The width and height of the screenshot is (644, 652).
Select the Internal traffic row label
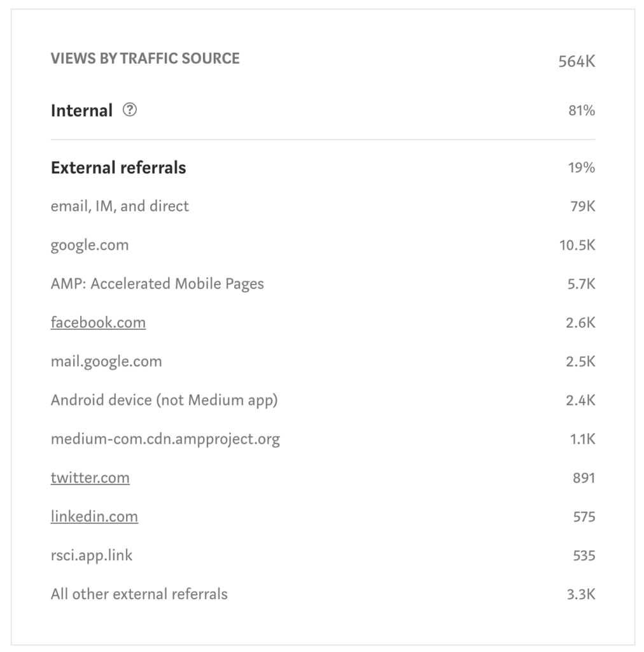point(81,111)
